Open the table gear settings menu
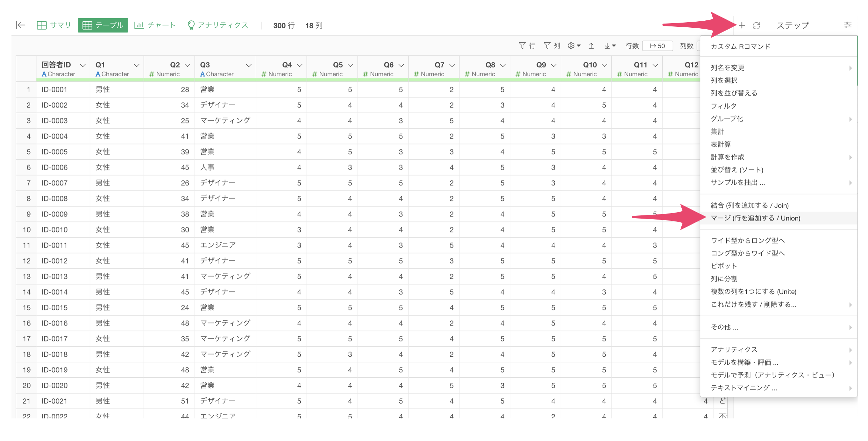Viewport: 868px width, 441px height. pyautogui.click(x=574, y=45)
